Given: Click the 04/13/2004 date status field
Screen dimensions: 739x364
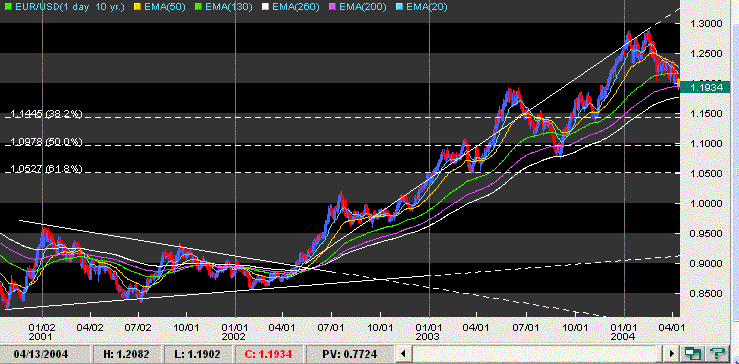Looking at the screenshot, I should [44, 354].
